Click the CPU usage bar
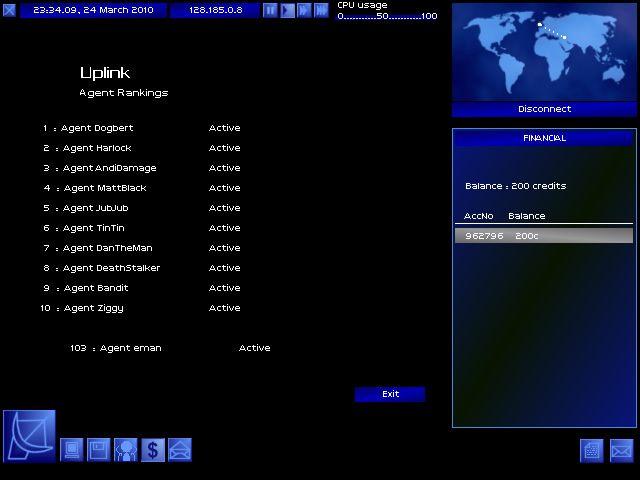 387,16
